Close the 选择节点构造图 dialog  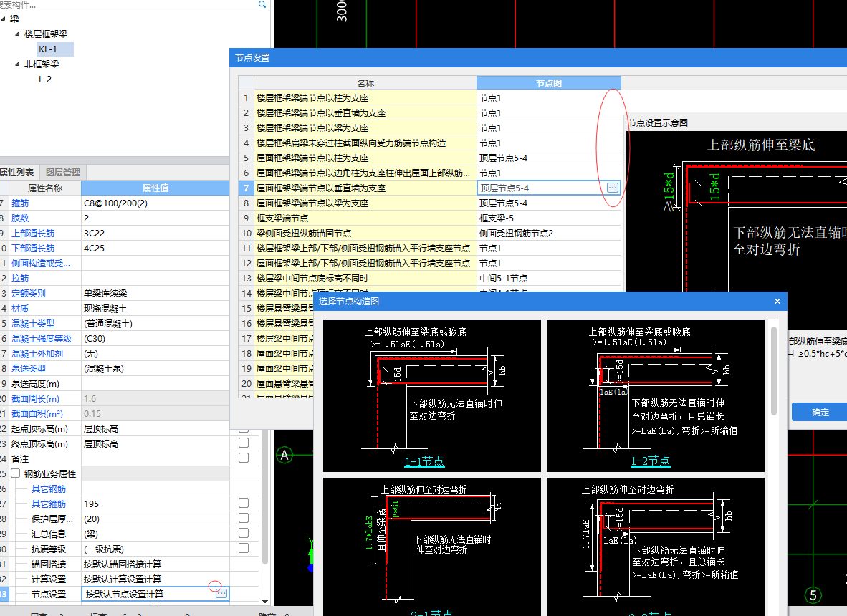(777, 302)
